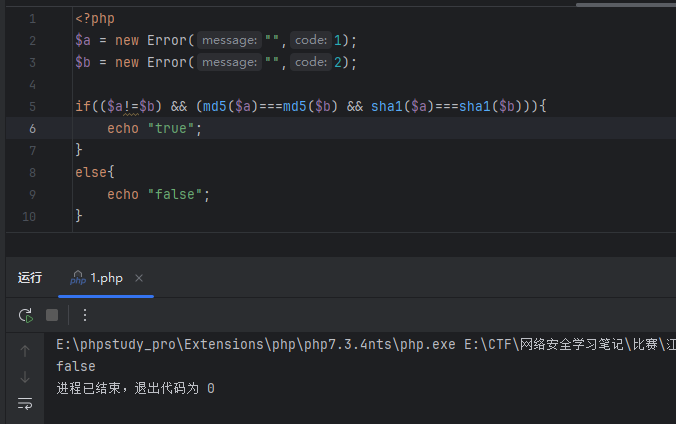Click the exit code 0 message line

pos(135,387)
